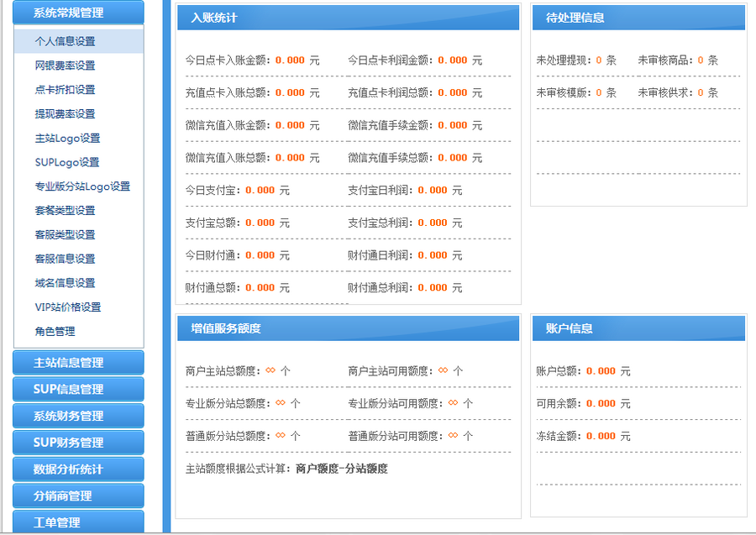This screenshot has width=756, height=535.
Task: Click the 财付通日利润 amount
Action: [x=433, y=255]
